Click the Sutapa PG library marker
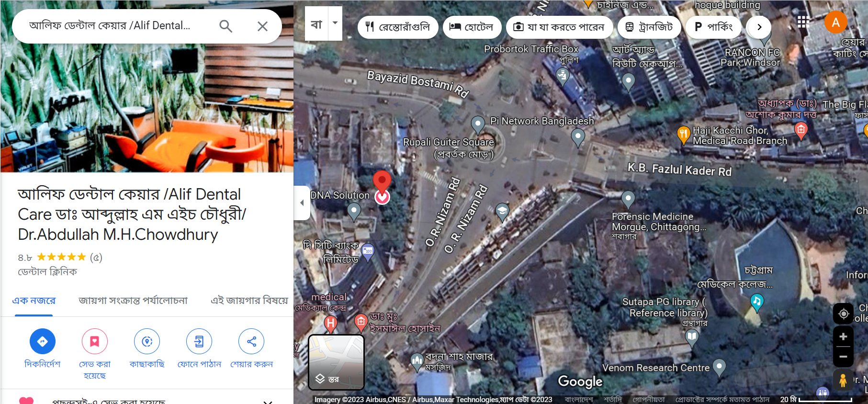The height and width of the screenshot is (404, 868). (x=692, y=338)
